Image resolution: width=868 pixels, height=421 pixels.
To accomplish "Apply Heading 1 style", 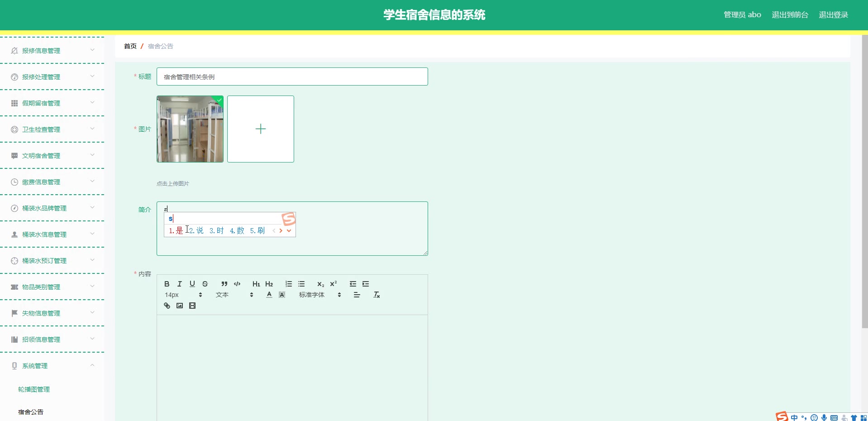I will tap(256, 284).
